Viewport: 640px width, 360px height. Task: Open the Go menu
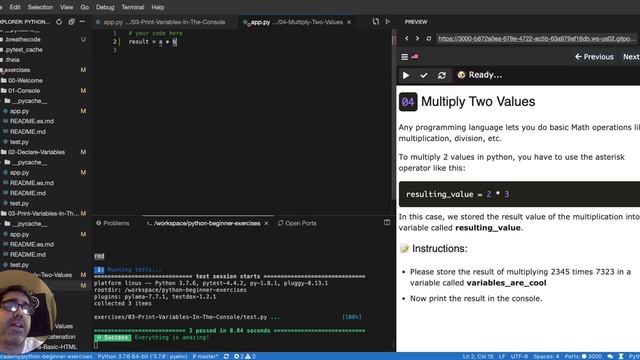point(84,7)
